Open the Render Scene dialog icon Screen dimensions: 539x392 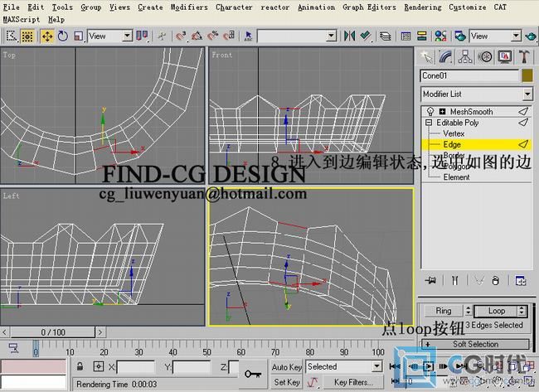pyautogui.click(x=460, y=36)
